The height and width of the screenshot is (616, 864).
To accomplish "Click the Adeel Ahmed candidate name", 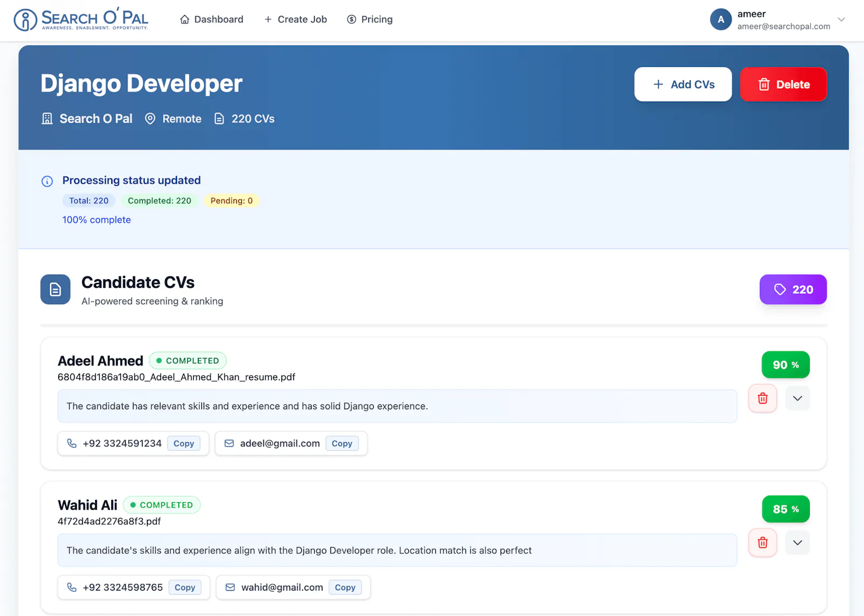I will tap(100, 361).
